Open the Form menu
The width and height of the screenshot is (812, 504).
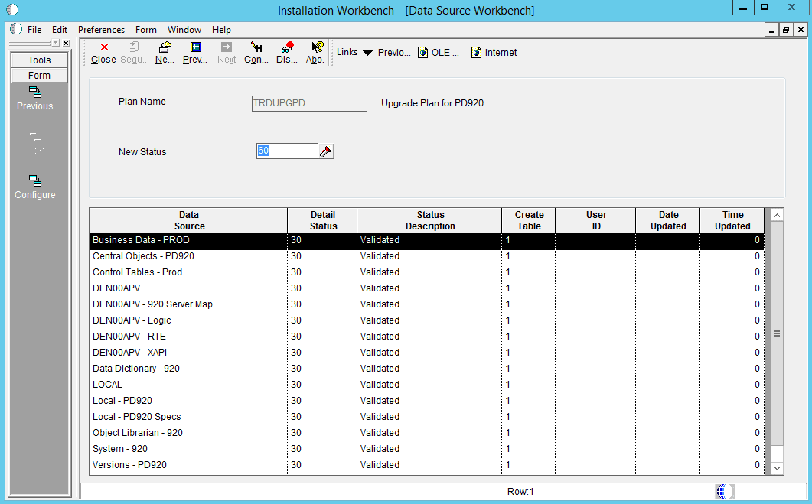pyautogui.click(x=145, y=30)
